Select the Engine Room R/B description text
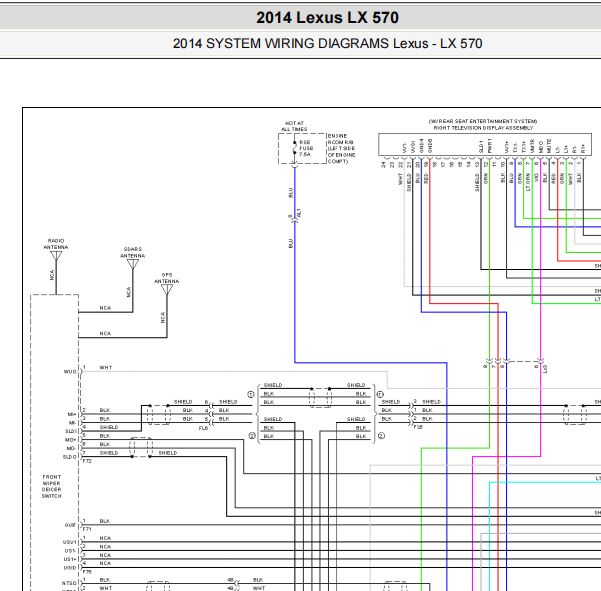 point(341,149)
